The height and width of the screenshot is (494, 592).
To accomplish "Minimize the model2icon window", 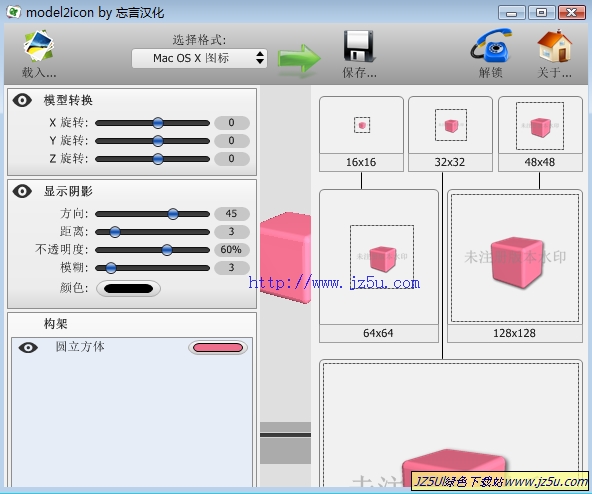I will [x=512, y=12].
